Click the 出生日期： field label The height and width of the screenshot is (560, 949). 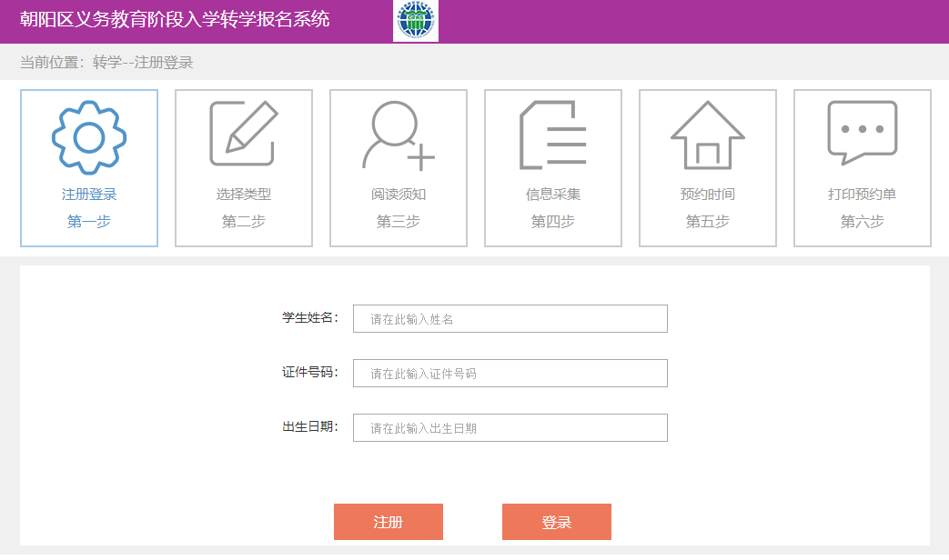point(310,426)
